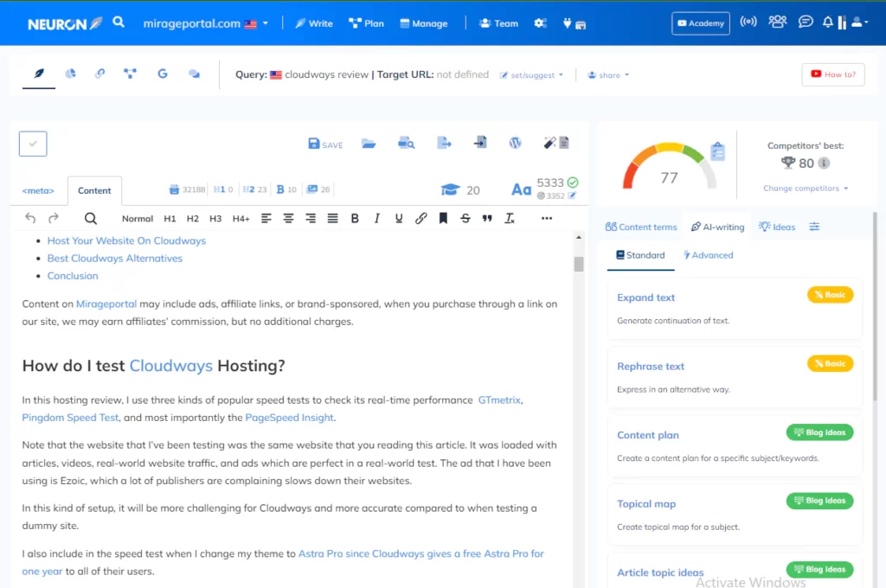Apply strikethrough formatting
This screenshot has width=886, height=588.
tap(465, 219)
